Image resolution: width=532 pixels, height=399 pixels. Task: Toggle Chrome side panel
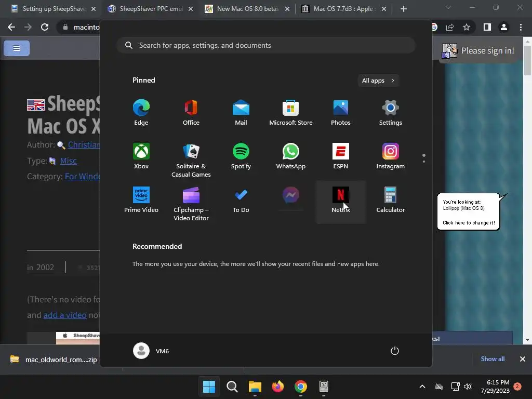[487, 27]
